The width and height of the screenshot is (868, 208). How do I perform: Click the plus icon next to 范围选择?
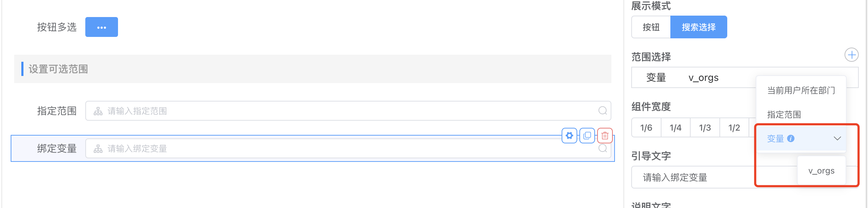coord(851,55)
